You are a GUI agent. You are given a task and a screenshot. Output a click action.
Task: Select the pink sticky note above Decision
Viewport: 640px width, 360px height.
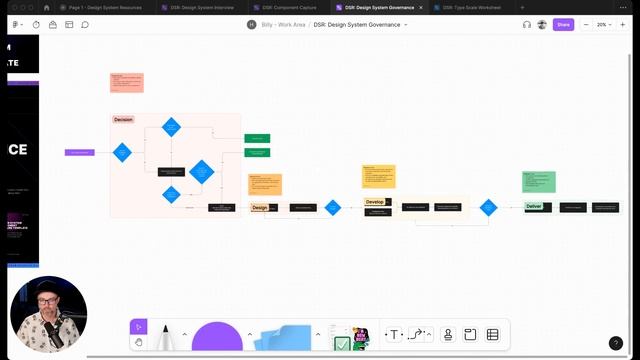tap(127, 83)
